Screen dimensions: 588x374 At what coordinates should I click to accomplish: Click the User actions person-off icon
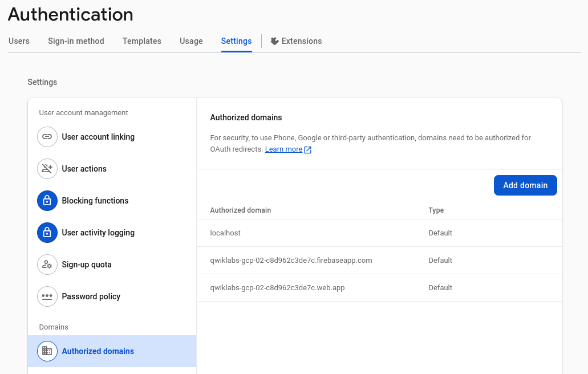click(47, 169)
